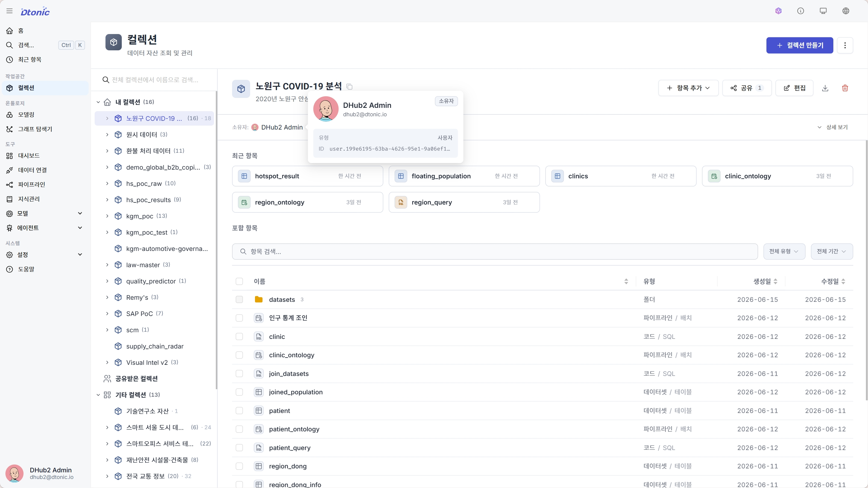Open the globe language icon
Image resolution: width=868 pixels, height=488 pixels.
click(846, 11)
